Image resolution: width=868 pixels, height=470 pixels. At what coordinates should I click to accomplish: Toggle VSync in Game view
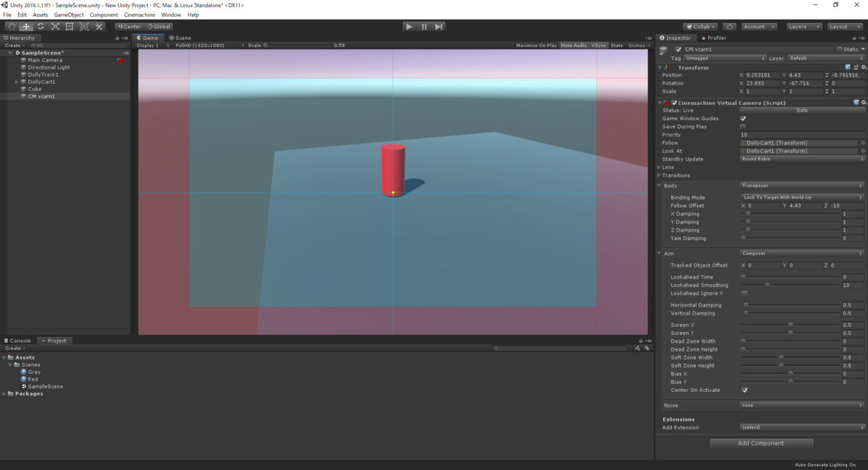[599, 46]
